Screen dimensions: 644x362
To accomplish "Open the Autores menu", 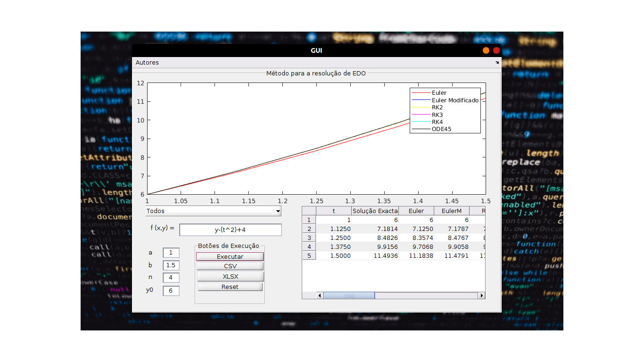I will click(x=148, y=62).
